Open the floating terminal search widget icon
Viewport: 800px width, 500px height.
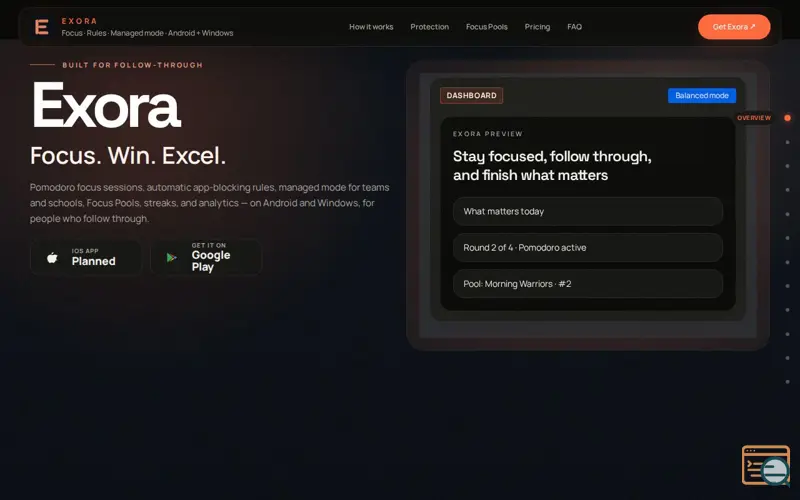pos(766,465)
